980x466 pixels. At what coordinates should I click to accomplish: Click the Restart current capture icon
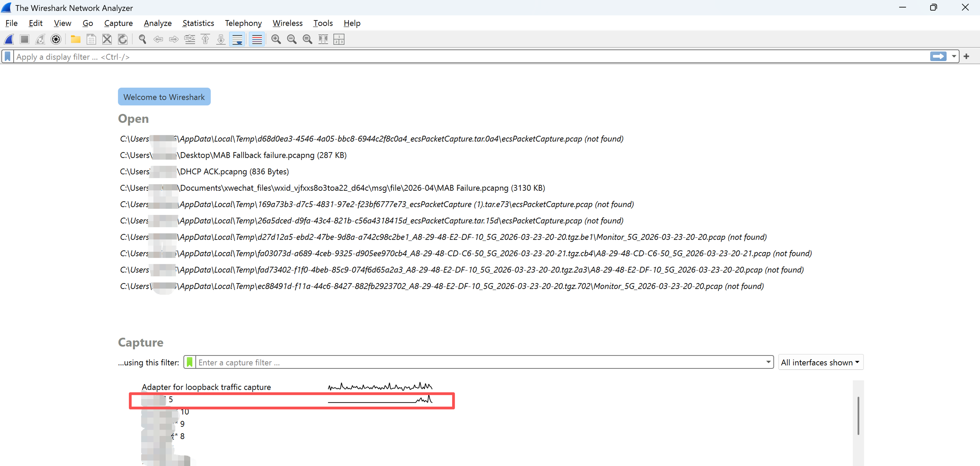click(x=40, y=39)
